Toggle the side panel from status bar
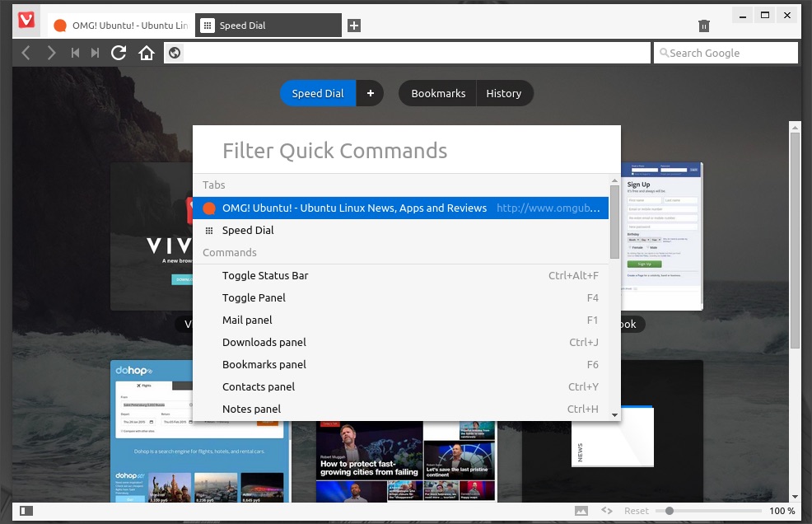The height and width of the screenshot is (524, 812). pos(26,511)
